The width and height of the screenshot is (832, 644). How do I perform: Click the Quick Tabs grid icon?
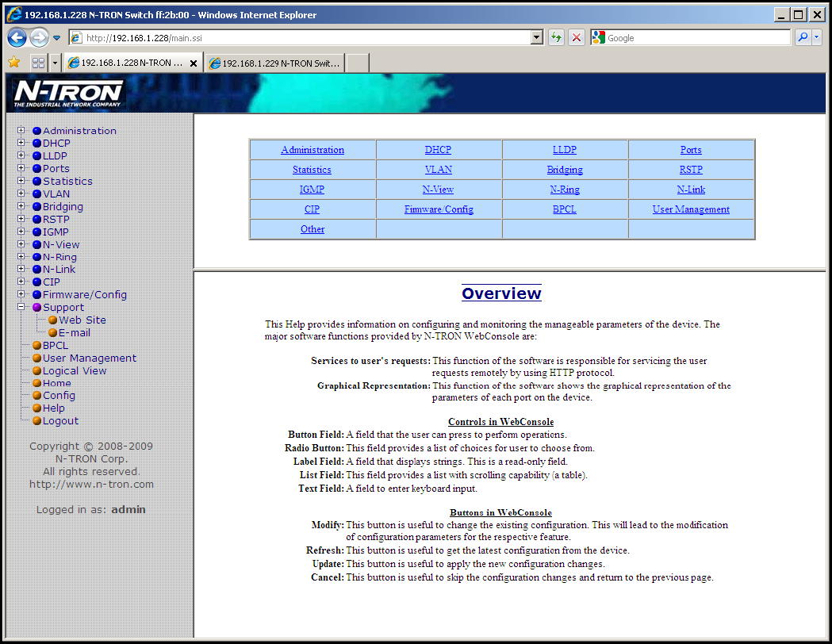tap(38, 63)
